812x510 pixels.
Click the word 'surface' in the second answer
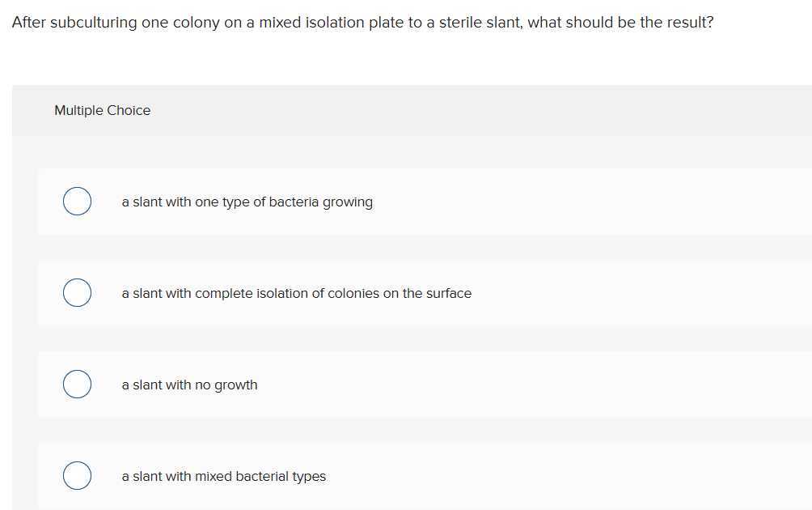(x=448, y=293)
